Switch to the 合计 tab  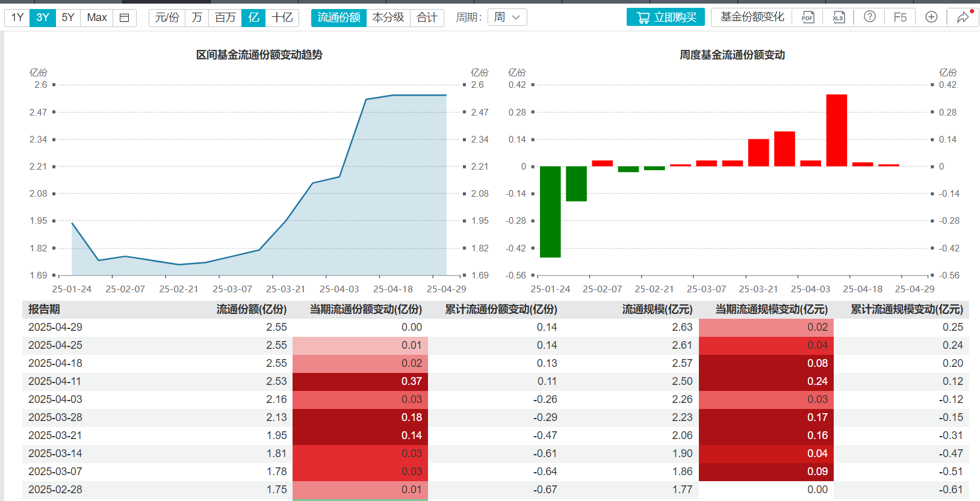[x=427, y=17]
